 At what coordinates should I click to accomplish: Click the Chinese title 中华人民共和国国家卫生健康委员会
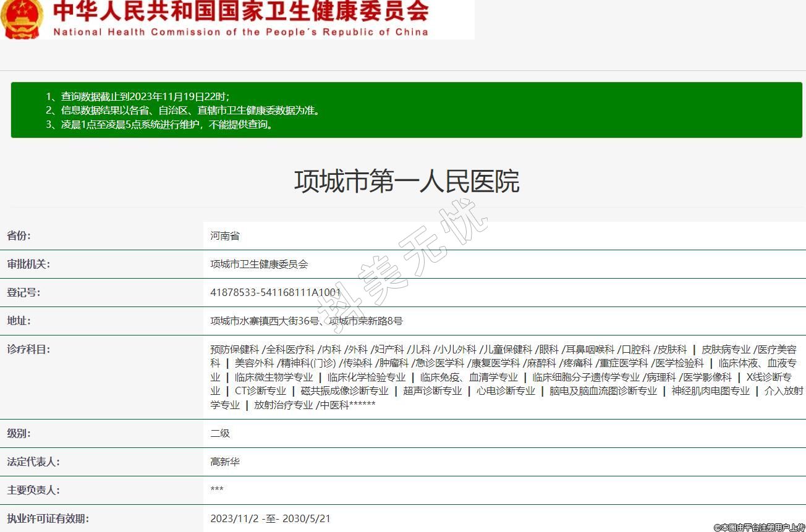coord(240,11)
